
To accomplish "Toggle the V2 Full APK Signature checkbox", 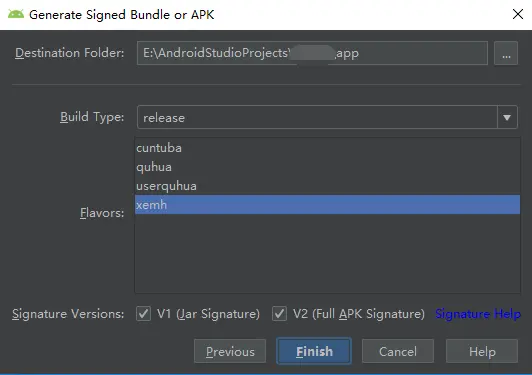I will point(279,314).
